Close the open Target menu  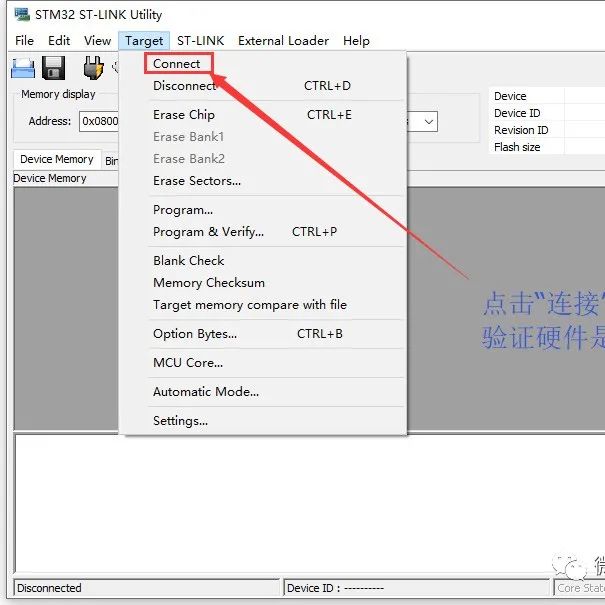coord(144,41)
